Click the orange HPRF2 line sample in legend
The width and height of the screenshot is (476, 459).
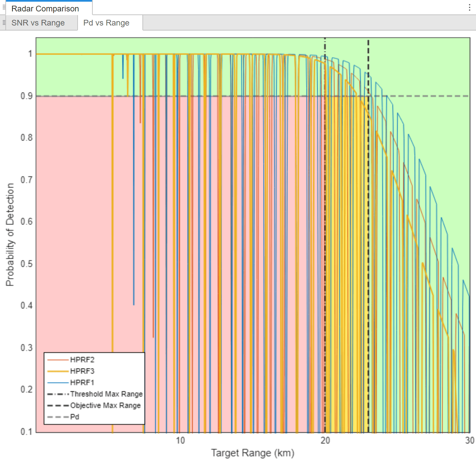coord(58,360)
